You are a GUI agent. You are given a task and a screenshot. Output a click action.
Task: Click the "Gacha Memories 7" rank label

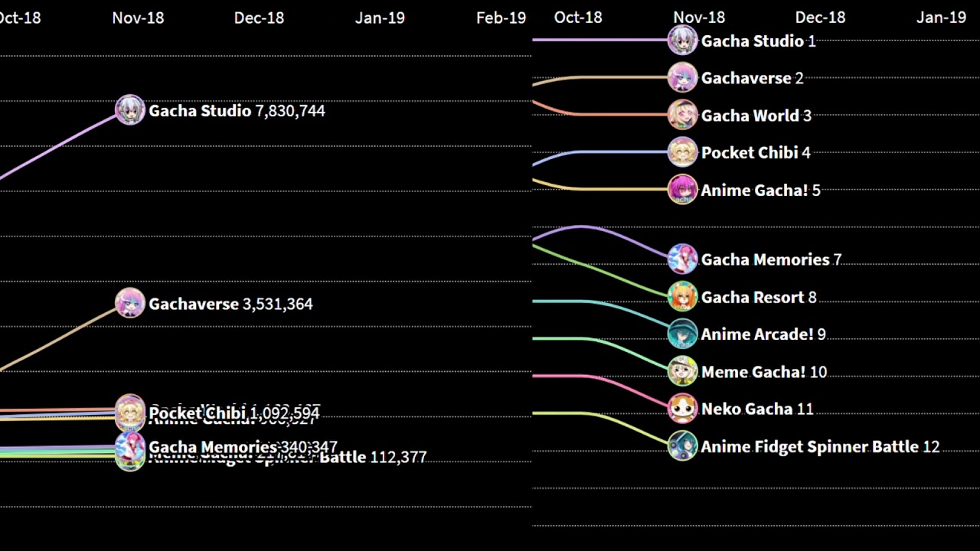(771, 260)
